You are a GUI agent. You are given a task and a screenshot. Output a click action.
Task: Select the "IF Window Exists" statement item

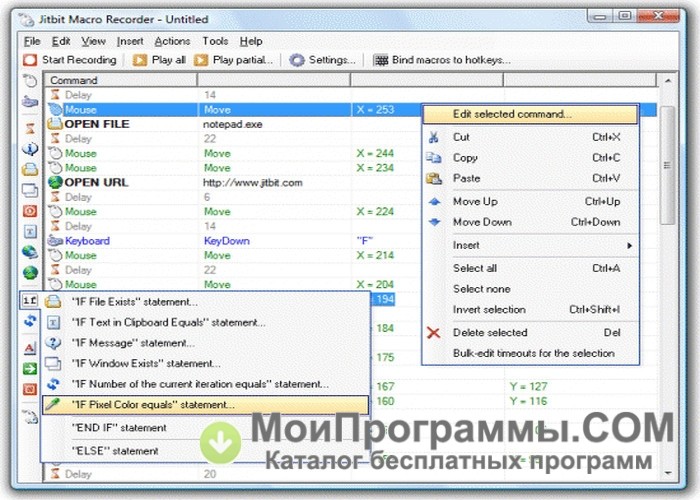(x=205, y=364)
